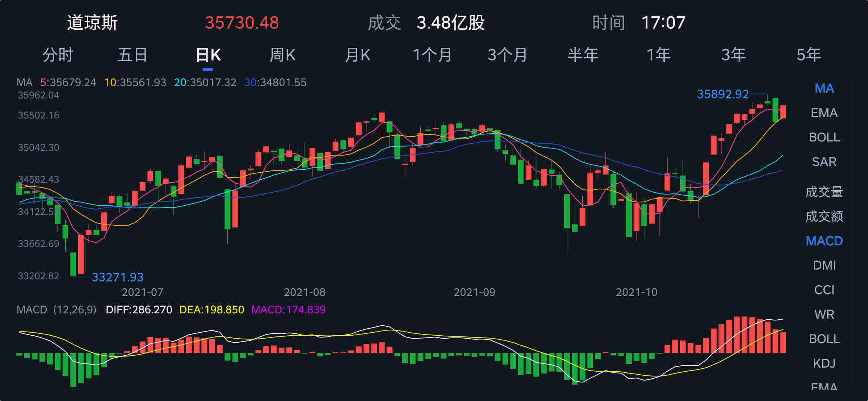Click the MA 10:35561.93 legend value

coord(135,82)
